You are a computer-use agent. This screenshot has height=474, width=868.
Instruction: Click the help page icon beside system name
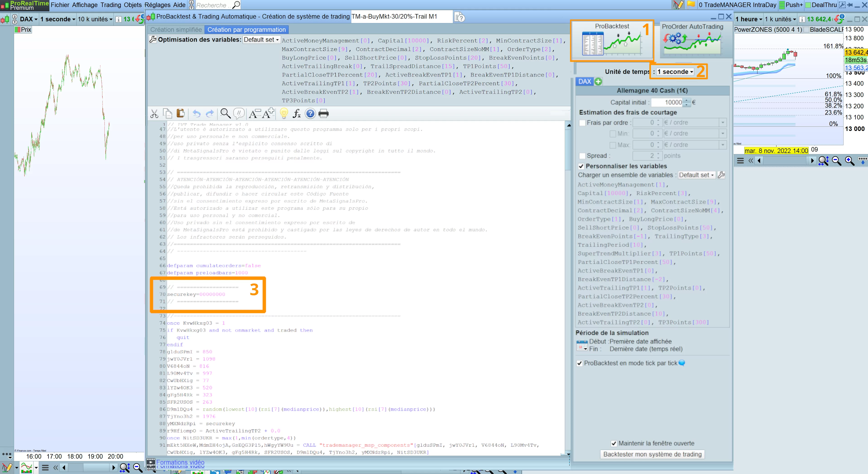[x=459, y=17]
